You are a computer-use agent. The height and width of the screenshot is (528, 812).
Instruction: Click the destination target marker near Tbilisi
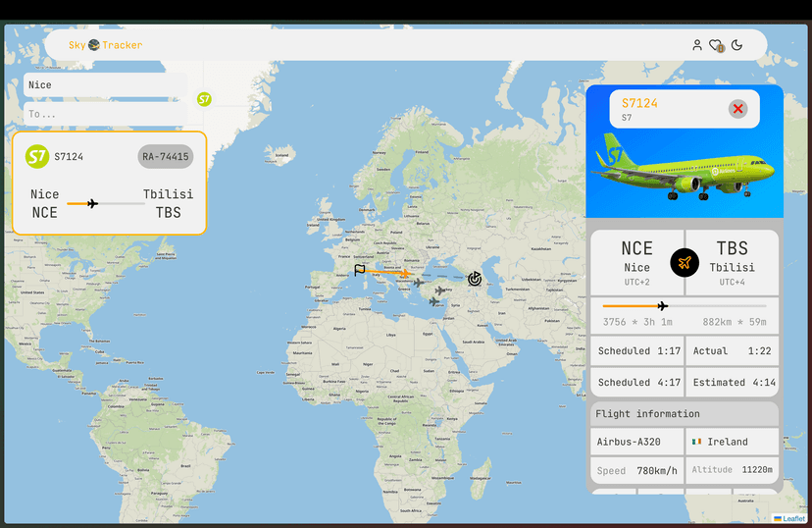pyautogui.click(x=475, y=279)
